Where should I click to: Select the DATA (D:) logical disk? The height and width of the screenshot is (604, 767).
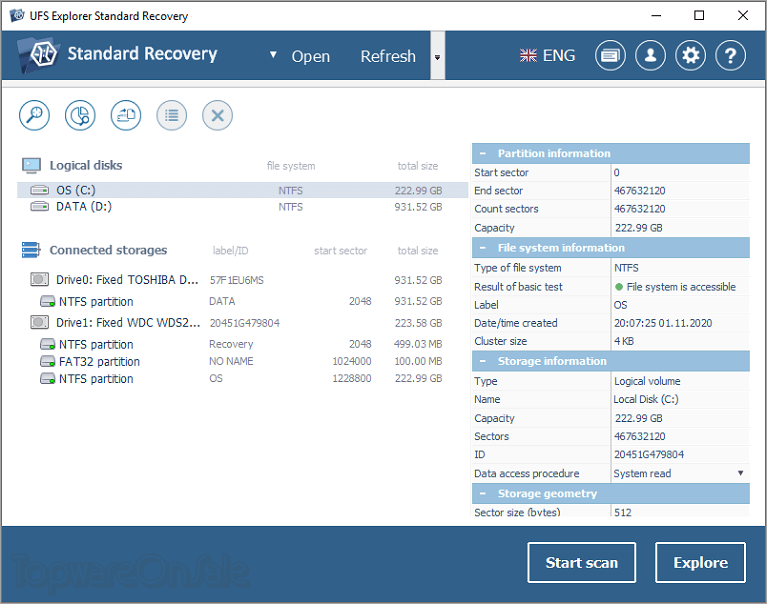point(243,206)
